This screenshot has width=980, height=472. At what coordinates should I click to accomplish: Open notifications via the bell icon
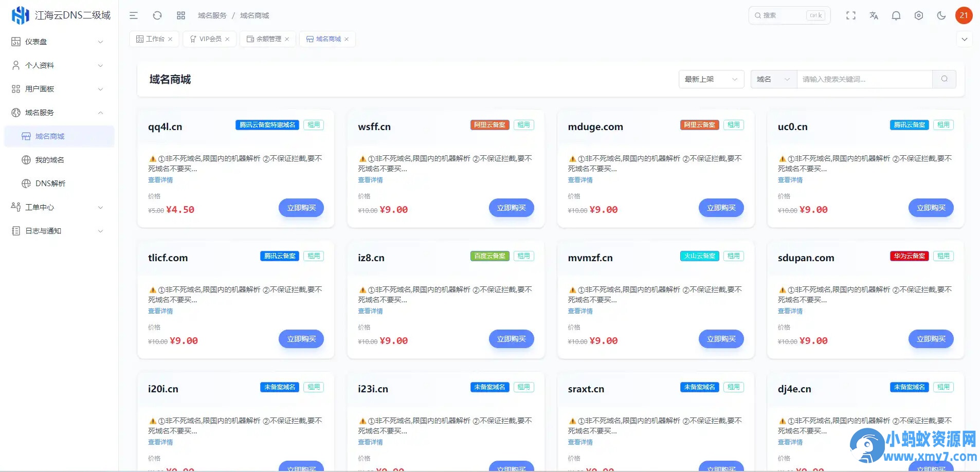click(x=896, y=15)
